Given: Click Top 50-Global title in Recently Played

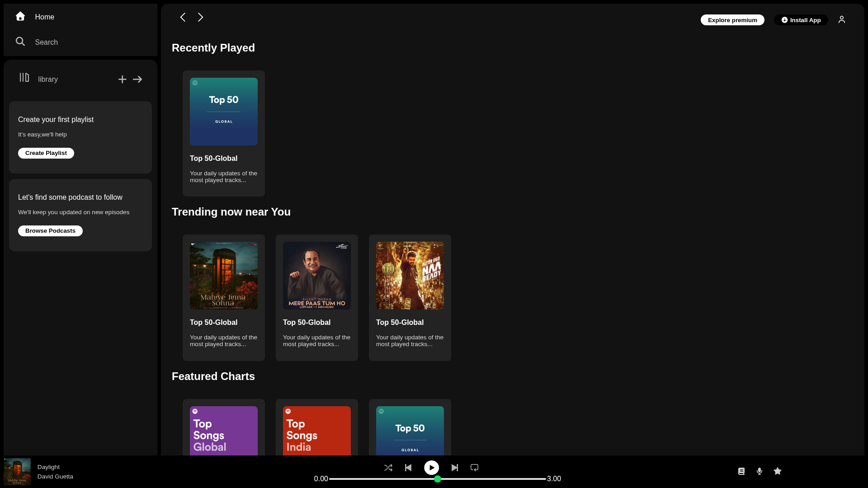Looking at the screenshot, I should (213, 159).
